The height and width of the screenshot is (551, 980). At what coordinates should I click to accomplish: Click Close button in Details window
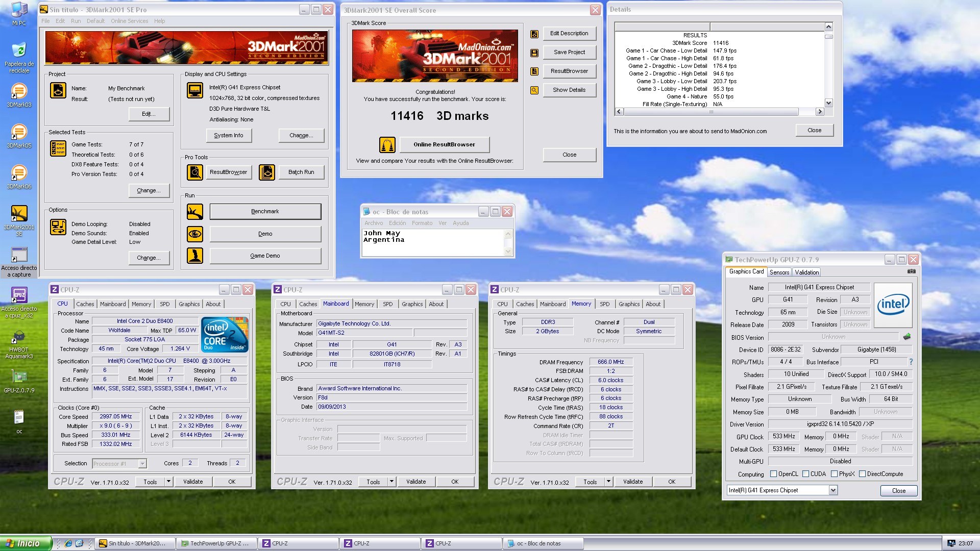[815, 131]
